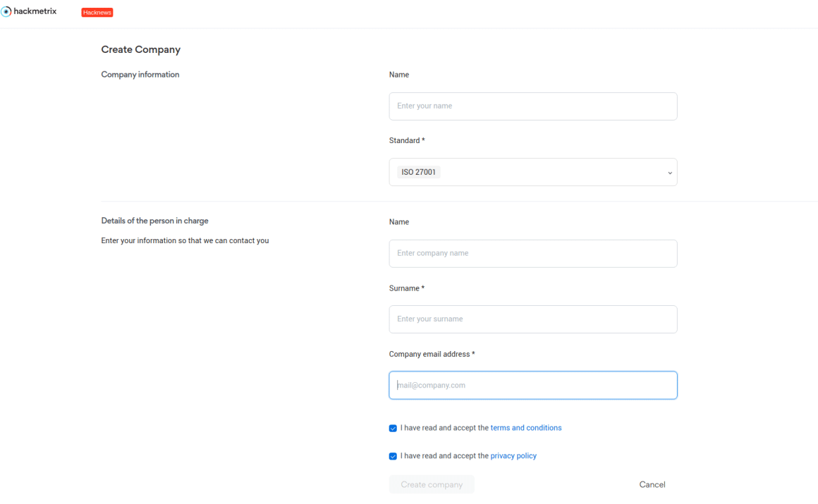This screenshot has width=818, height=504.
Task: Click the Create Company page heading
Action: (x=140, y=49)
